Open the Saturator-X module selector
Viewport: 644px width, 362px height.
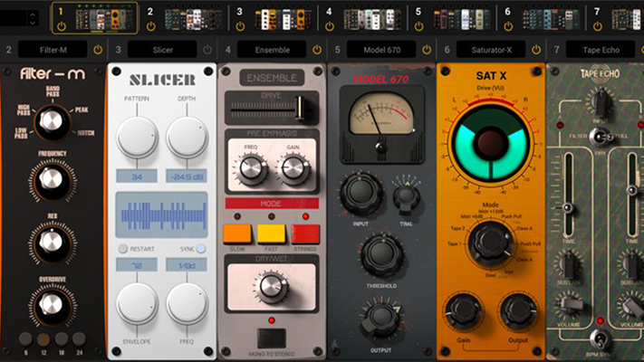point(491,50)
